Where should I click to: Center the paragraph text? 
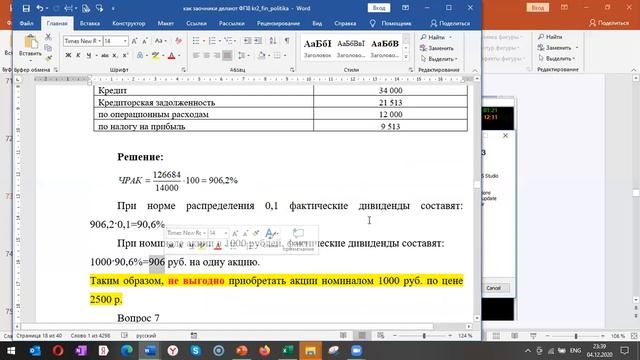tap(207, 55)
